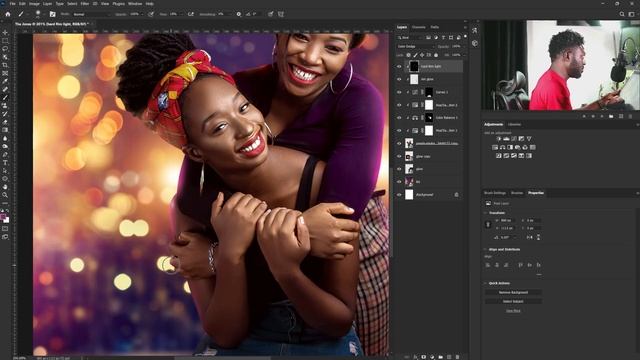
Task: Switch to the Channels tab
Action: coord(418,27)
